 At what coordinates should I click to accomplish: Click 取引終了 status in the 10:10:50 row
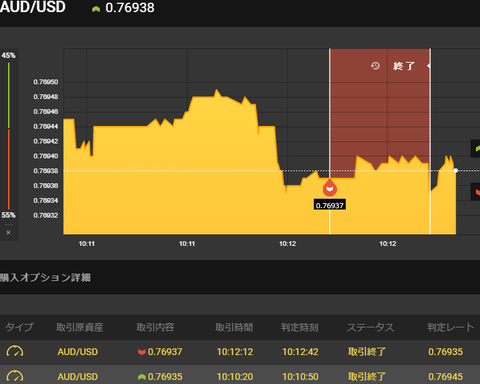(367, 377)
